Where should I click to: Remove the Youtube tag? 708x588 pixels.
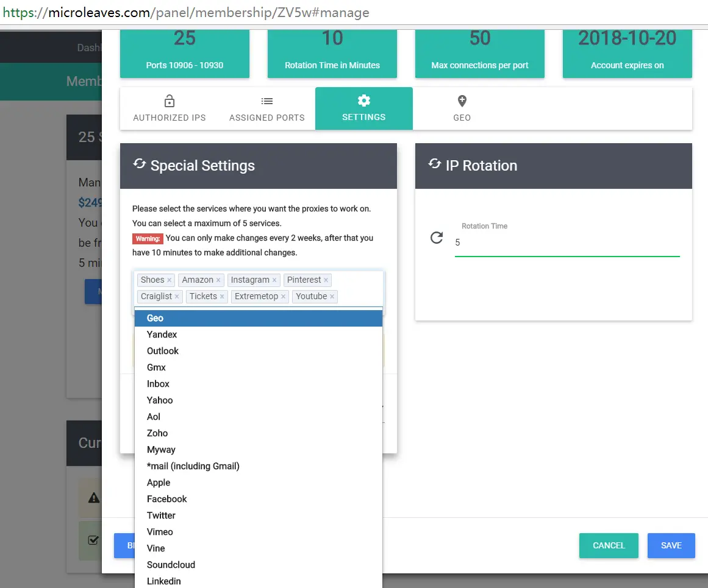[332, 297]
